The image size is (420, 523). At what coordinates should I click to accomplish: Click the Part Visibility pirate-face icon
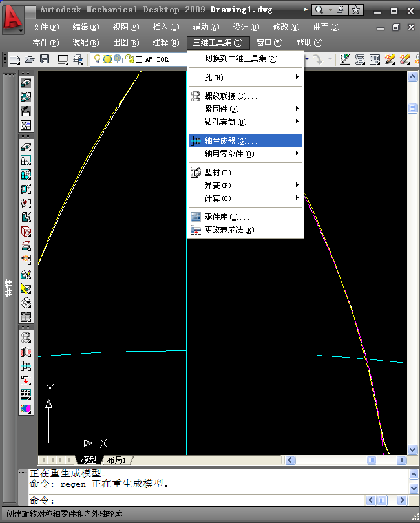pos(26,303)
